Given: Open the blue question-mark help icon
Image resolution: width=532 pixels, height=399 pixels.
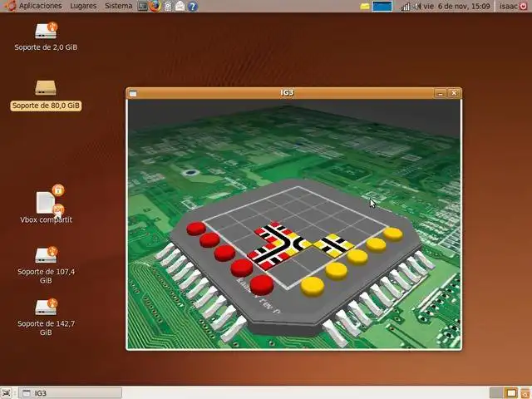Looking at the screenshot, I should coord(192,6).
